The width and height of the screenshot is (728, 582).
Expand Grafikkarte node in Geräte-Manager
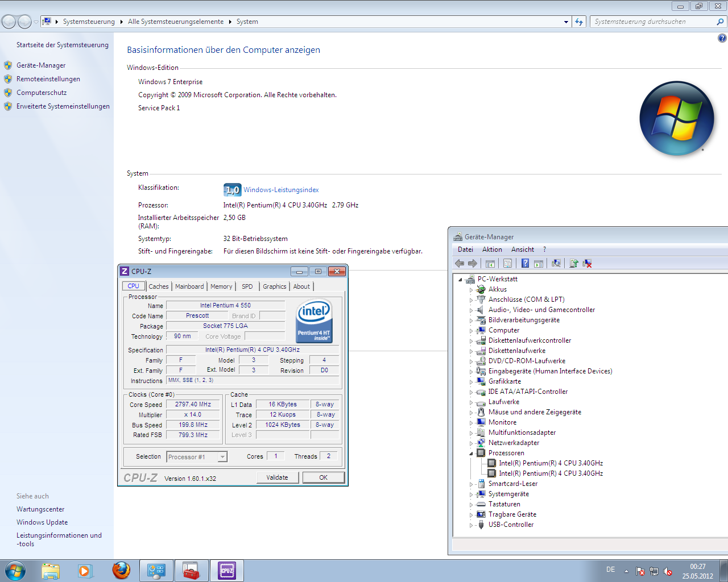(x=471, y=381)
